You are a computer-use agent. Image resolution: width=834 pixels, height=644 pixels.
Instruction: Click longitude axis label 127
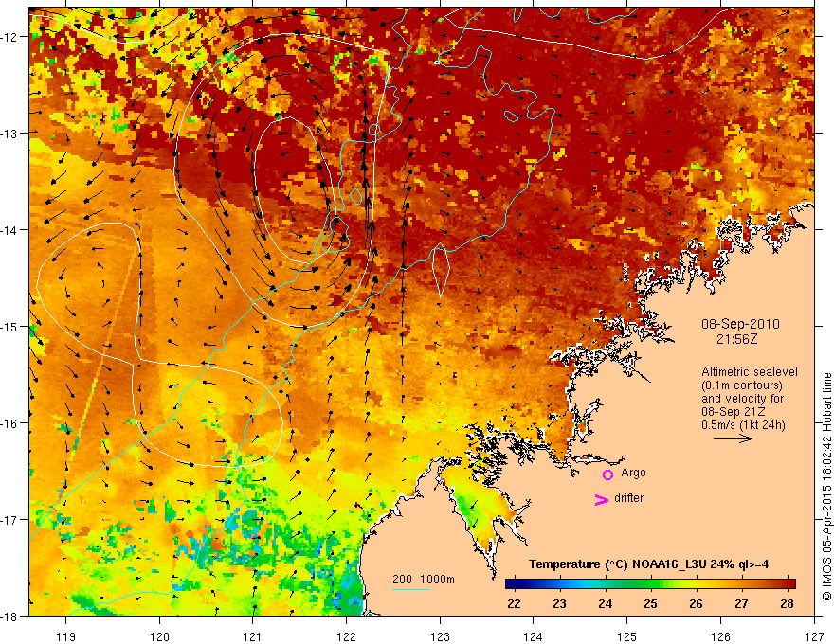814,636
